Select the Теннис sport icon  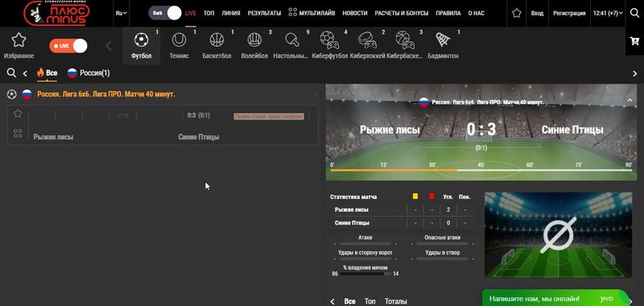pyautogui.click(x=179, y=46)
